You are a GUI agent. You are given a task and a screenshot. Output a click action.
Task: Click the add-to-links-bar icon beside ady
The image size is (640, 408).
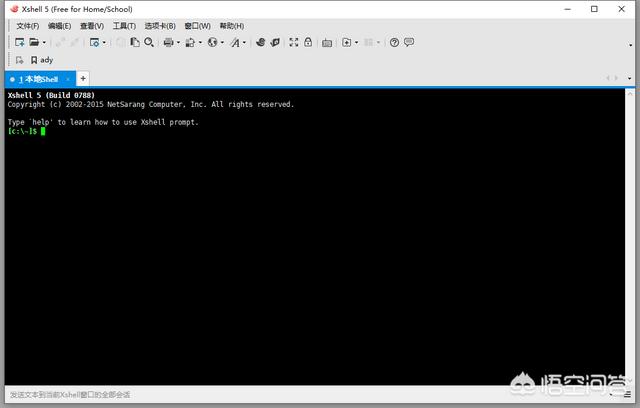click(19, 60)
